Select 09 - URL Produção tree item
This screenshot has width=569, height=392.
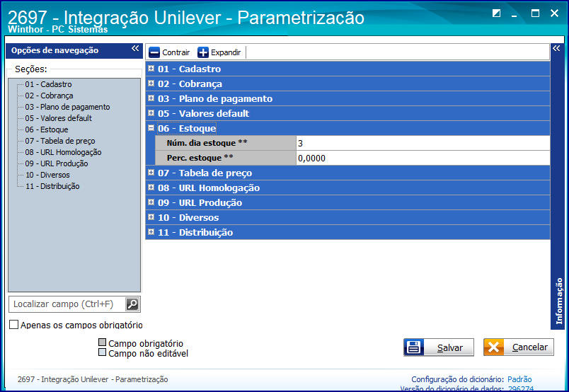56,163
